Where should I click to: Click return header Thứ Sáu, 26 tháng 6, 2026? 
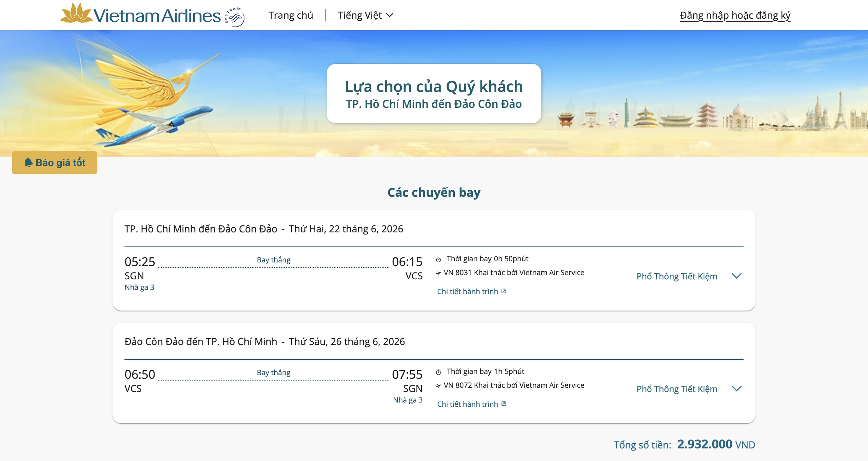tap(347, 341)
